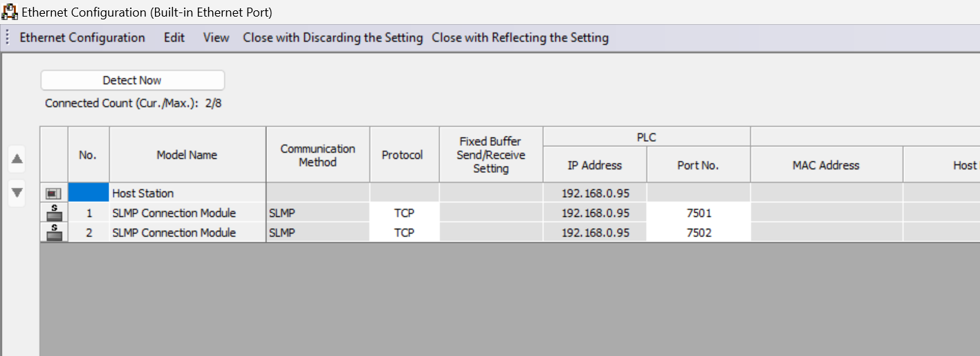Open the Ethernet Configuration menu
The width and height of the screenshot is (980, 356).
point(82,37)
